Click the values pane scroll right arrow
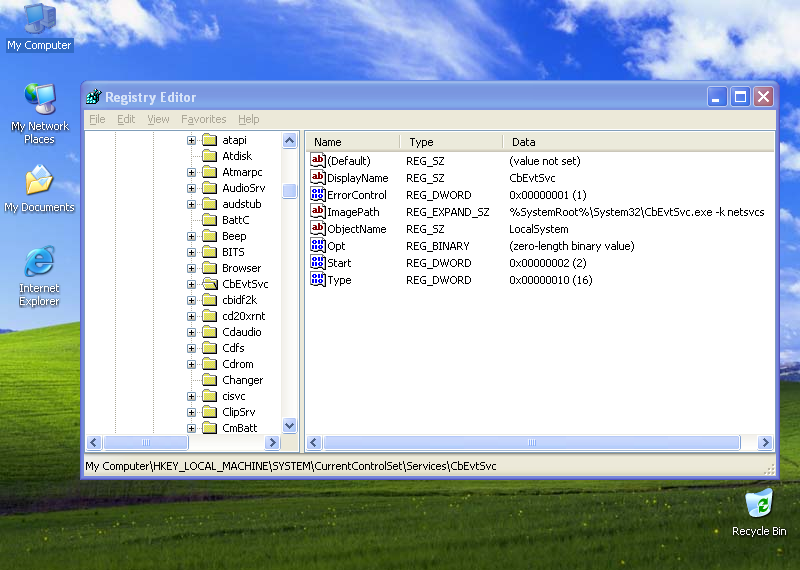The width and height of the screenshot is (800, 570). [x=765, y=442]
